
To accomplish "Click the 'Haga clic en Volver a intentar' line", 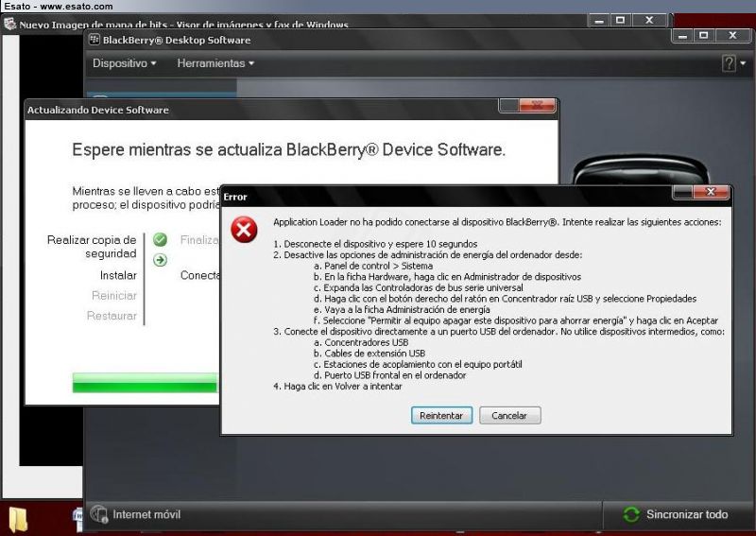I will pyautogui.click(x=337, y=387).
